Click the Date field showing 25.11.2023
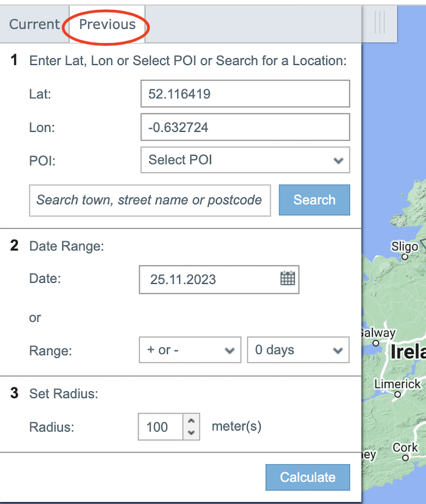This screenshot has width=426, height=504. 209,280
